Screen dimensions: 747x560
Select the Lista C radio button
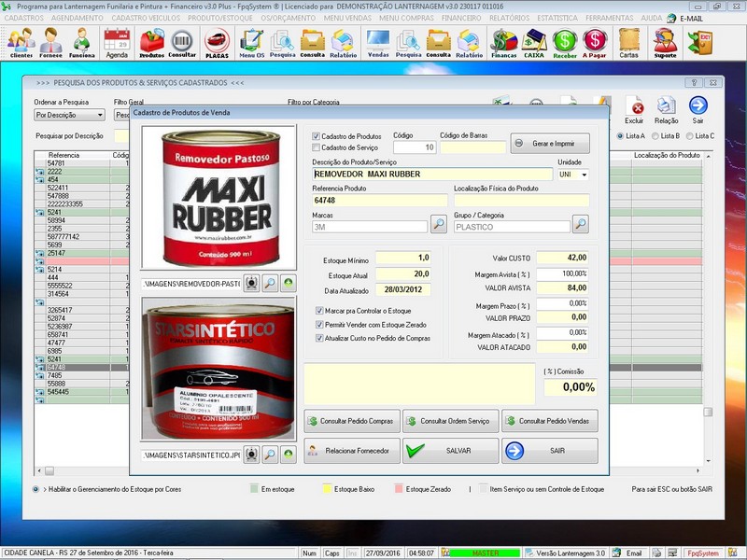tap(689, 135)
